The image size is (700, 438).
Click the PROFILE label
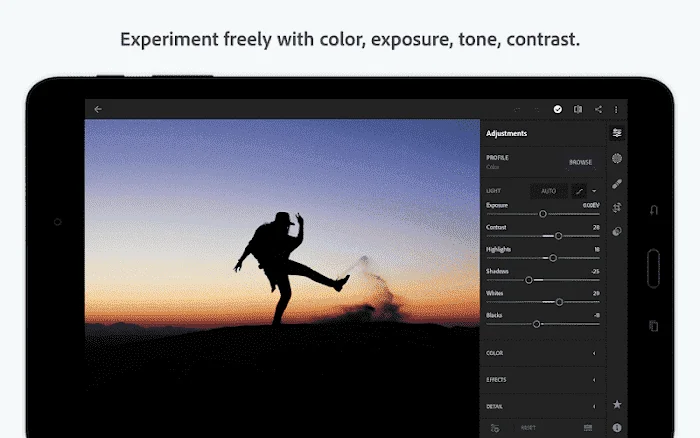[497, 158]
